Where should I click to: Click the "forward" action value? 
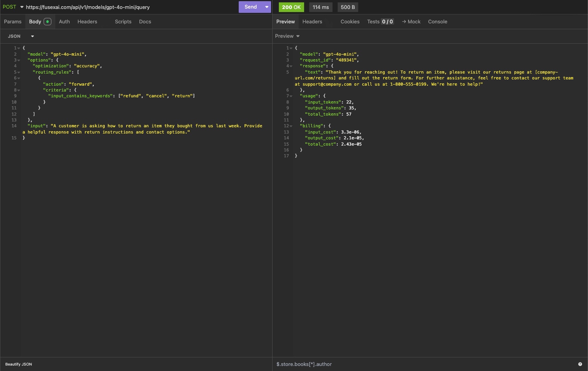tap(80, 84)
